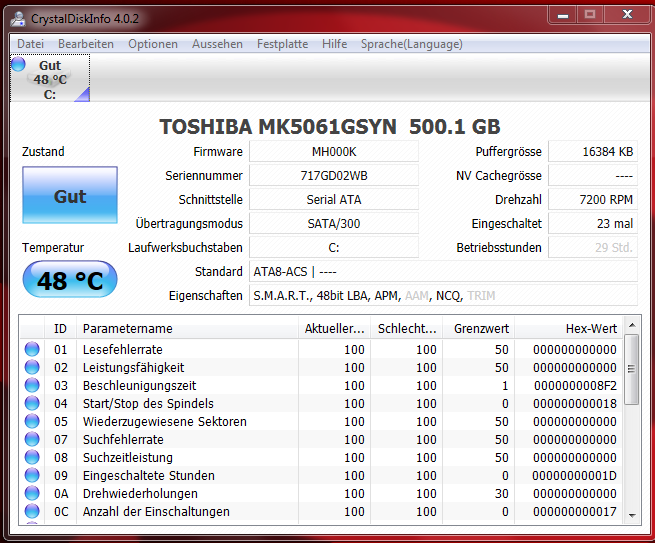Click status orb for Start/Stop des Spindels row
This screenshot has height=543, width=655.
click(32, 403)
